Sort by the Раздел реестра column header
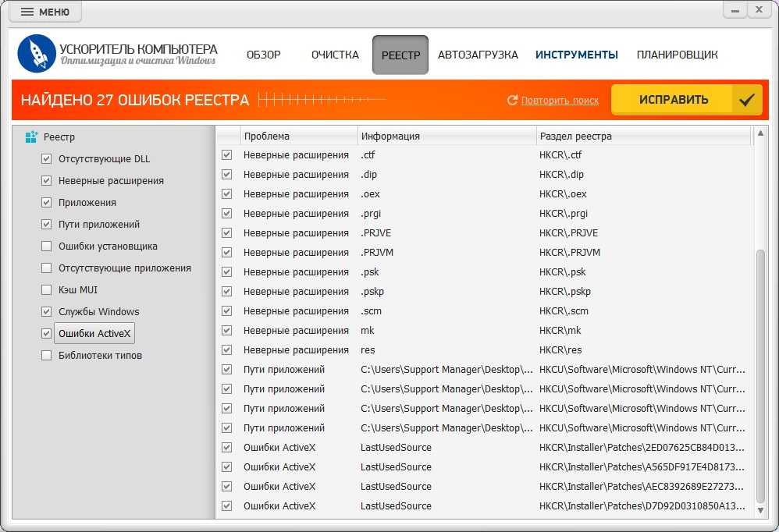This screenshot has height=532, width=779. click(x=643, y=137)
